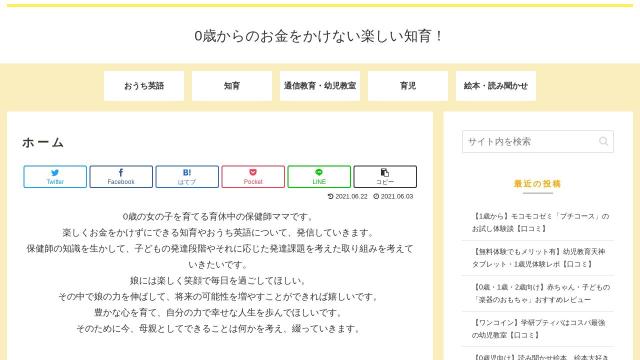
Task: Open the 学研プティパ ワンコイン post
Action: [538, 329]
